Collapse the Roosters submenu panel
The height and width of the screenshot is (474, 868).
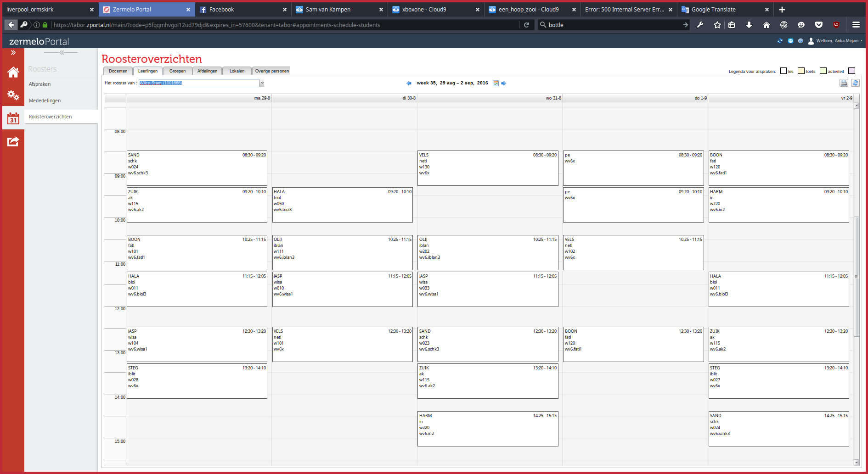point(62,52)
